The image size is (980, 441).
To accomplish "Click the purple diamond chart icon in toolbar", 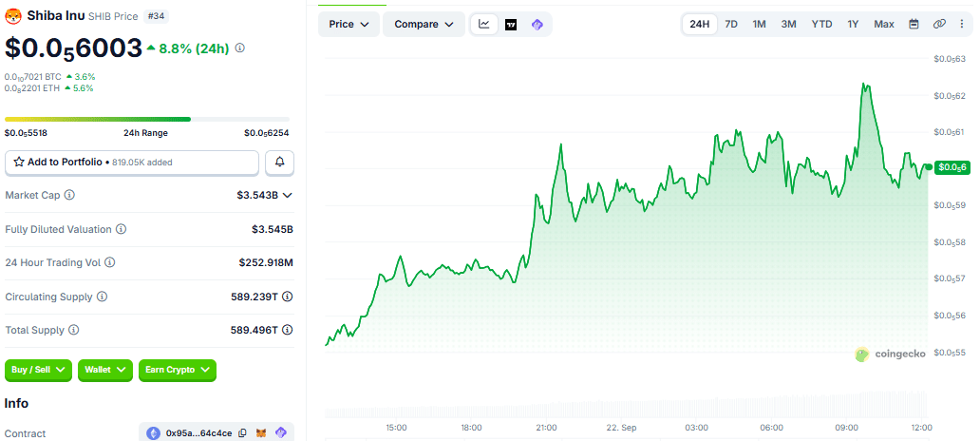I will pos(537,25).
